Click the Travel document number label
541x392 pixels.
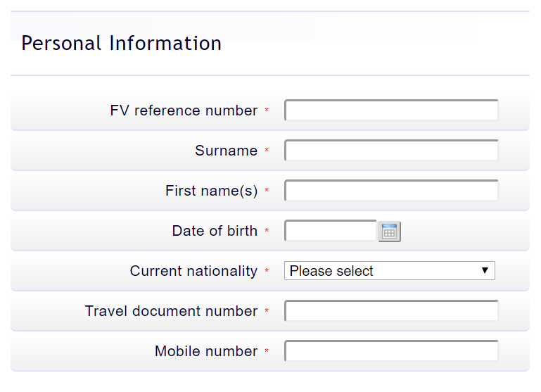[x=171, y=311]
